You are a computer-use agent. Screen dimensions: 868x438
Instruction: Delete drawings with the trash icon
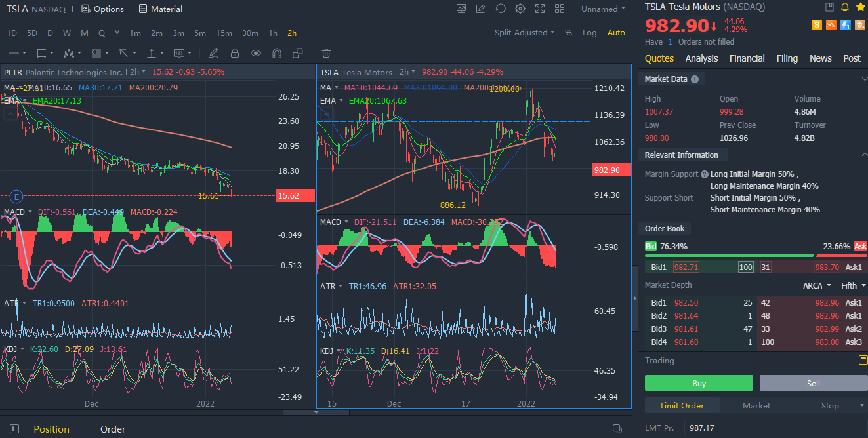point(326,53)
